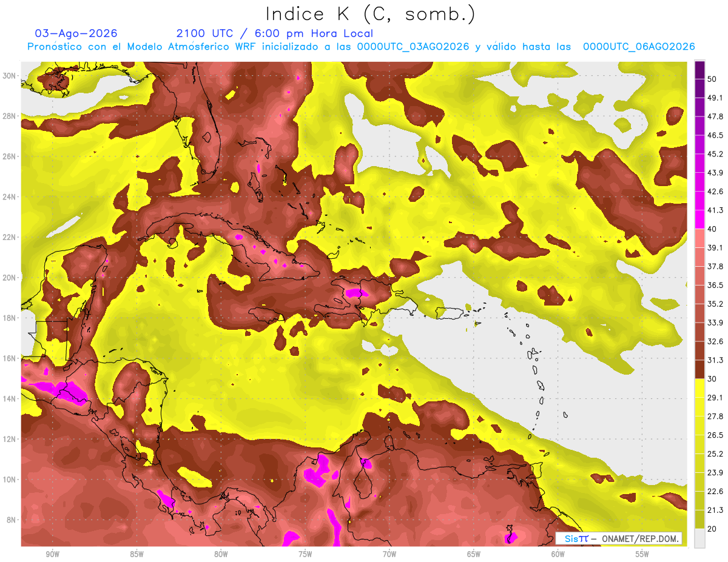Click the title "Indice K (C, somb.)"
728x562 pixels.
tap(371, 15)
